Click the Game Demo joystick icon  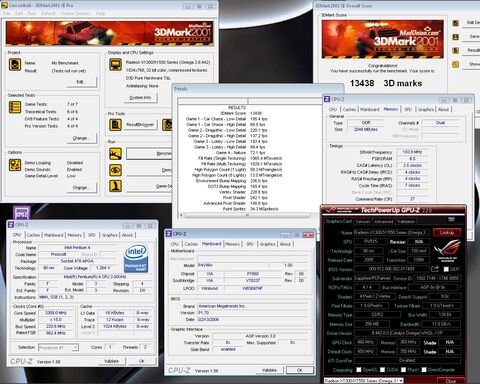(x=115, y=186)
